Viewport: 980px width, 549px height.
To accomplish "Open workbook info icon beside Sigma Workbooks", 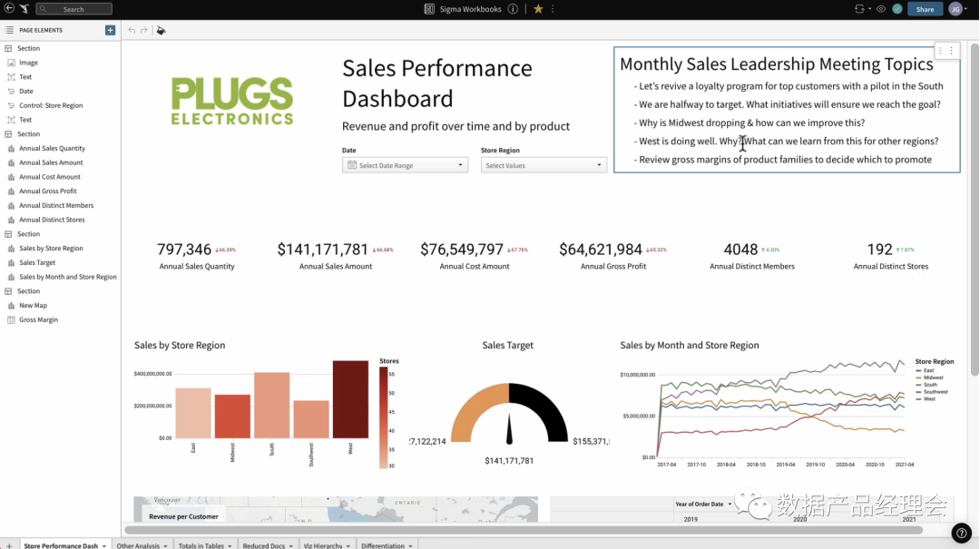I will point(513,9).
